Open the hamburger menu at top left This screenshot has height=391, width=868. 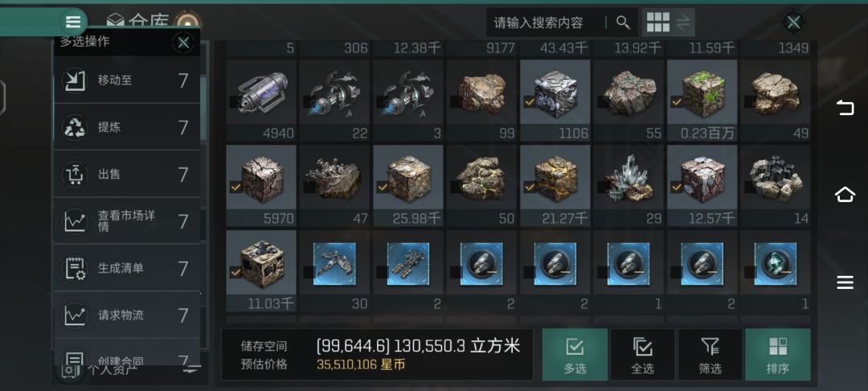[73, 23]
